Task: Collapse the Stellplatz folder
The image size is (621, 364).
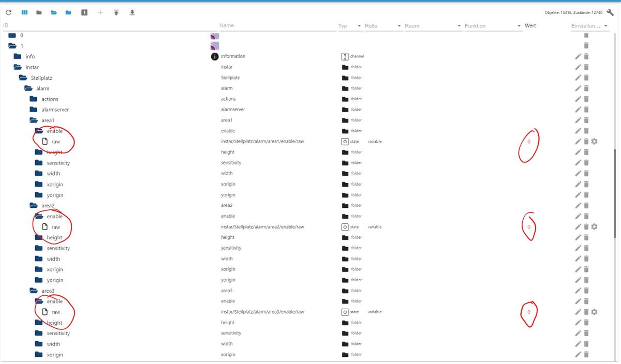Action: pos(23,78)
